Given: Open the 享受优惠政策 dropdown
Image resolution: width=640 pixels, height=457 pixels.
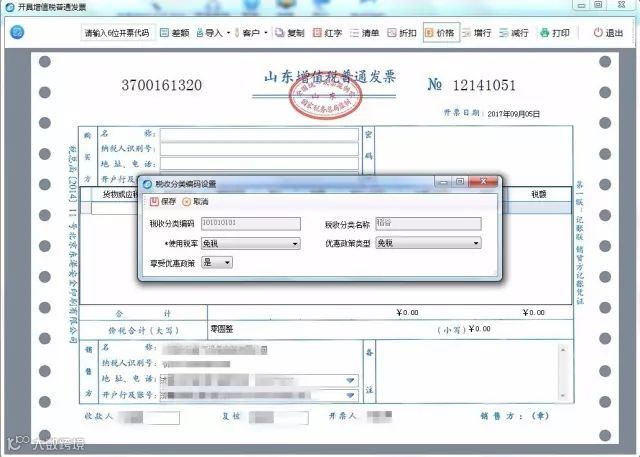Looking at the screenshot, I should pyautogui.click(x=217, y=262).
